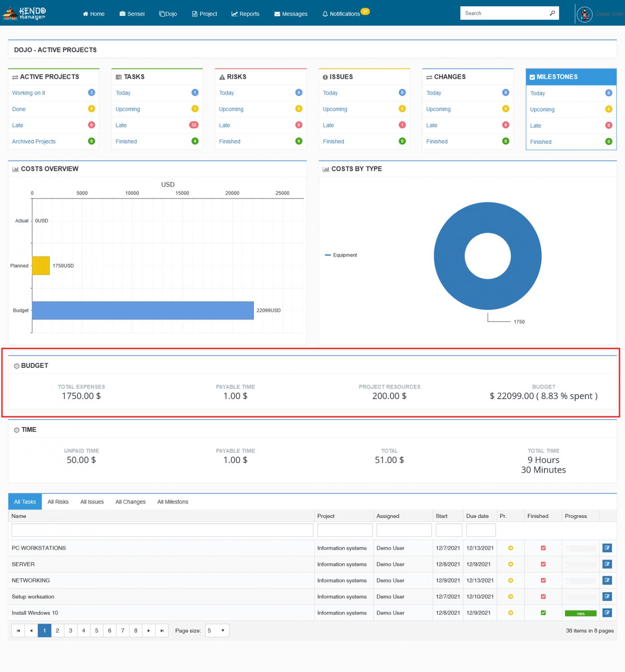
Task: Toggle Finished checkbox for NETWORKING task
Action: (543, 581)
